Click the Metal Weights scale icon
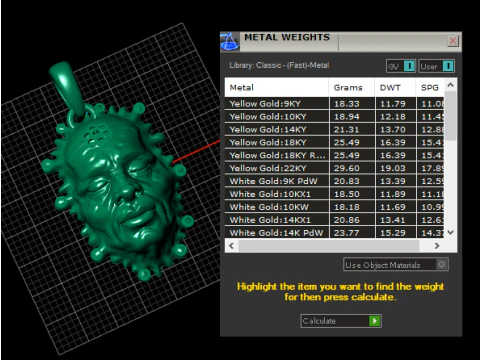The image size is (480, 360). [x=229, y=42]
